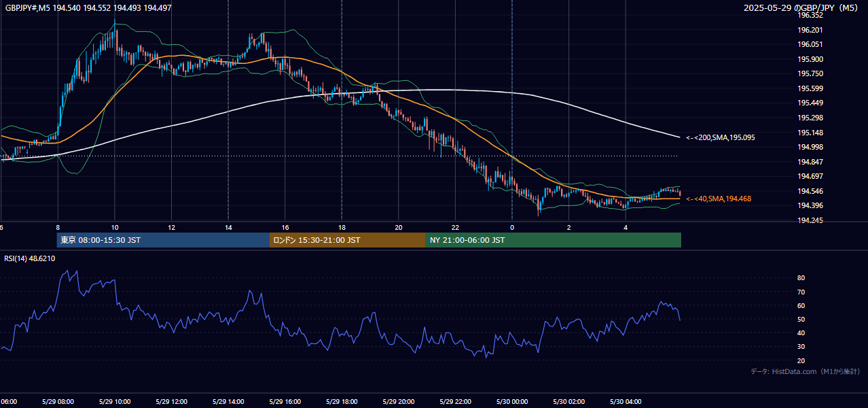Click the 東京 08:00-15:30 JST session bar

pos(163,240)
